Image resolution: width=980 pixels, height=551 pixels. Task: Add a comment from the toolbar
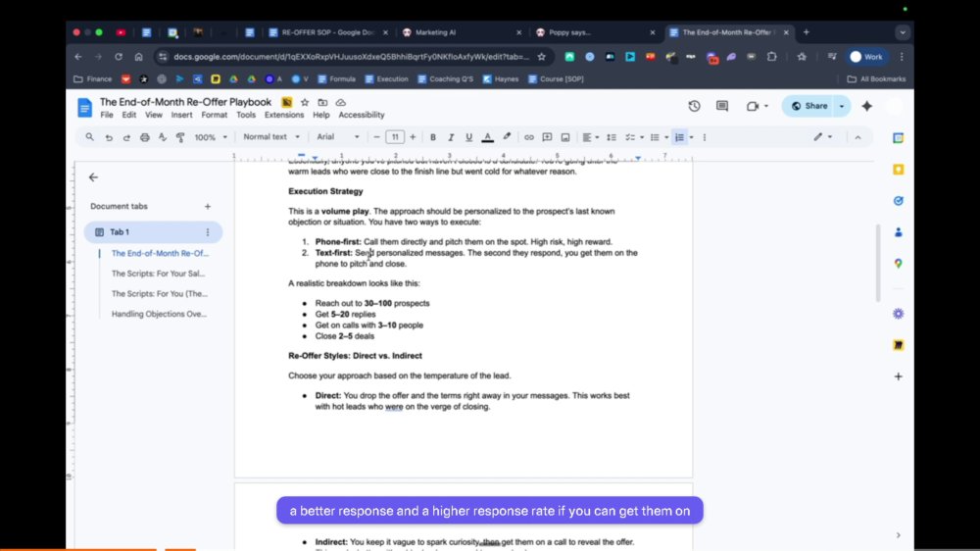tap(547, 137)
